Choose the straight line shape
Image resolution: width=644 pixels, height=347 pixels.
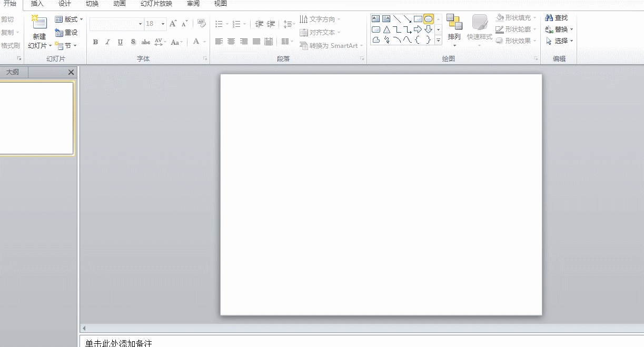[397, 19]
